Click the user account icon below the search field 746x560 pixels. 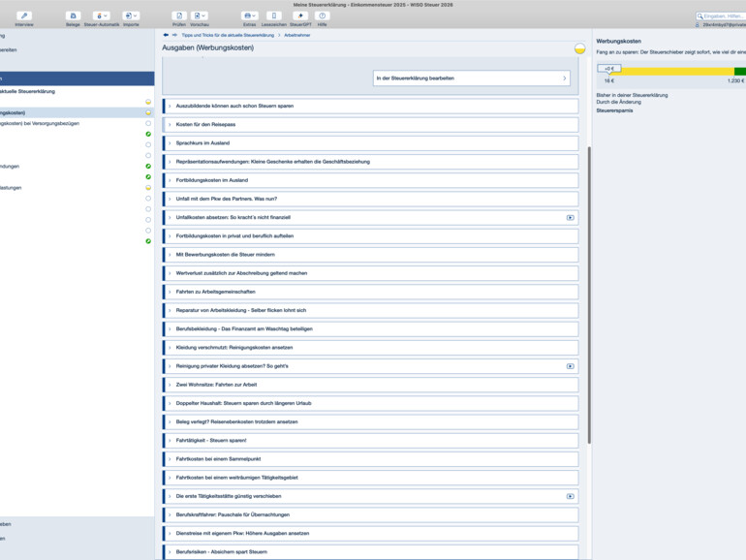(x=697, y=25)
